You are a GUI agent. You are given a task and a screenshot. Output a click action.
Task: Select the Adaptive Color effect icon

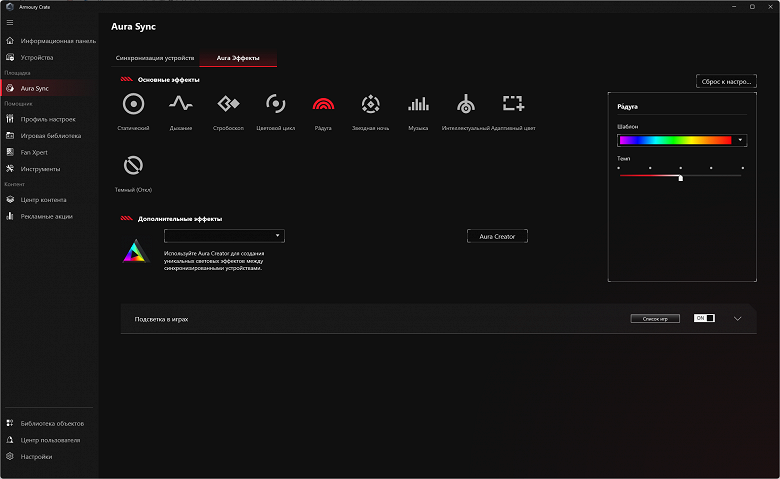[513, 103]
